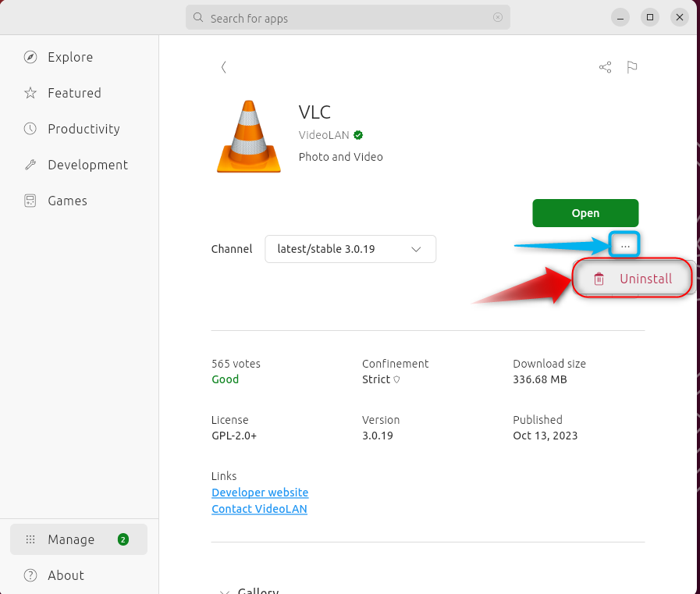Image resolution: width=700 pixels, height=594 pixels.
Task: Open the Developer website link
Action: coord(260,493)
